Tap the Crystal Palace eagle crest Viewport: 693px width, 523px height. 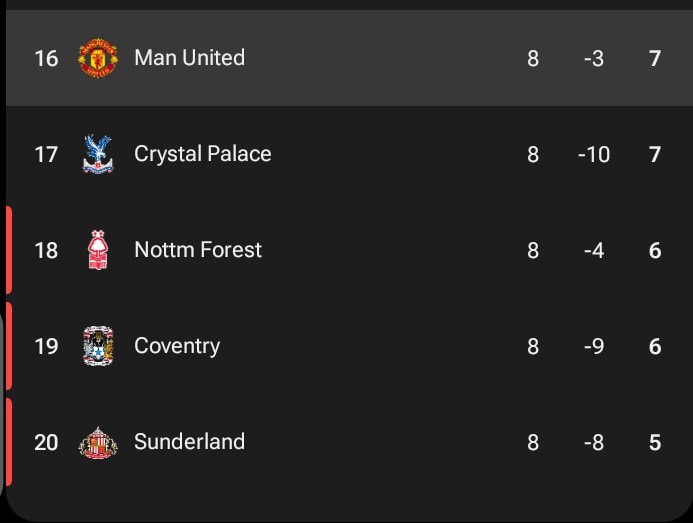98,154
